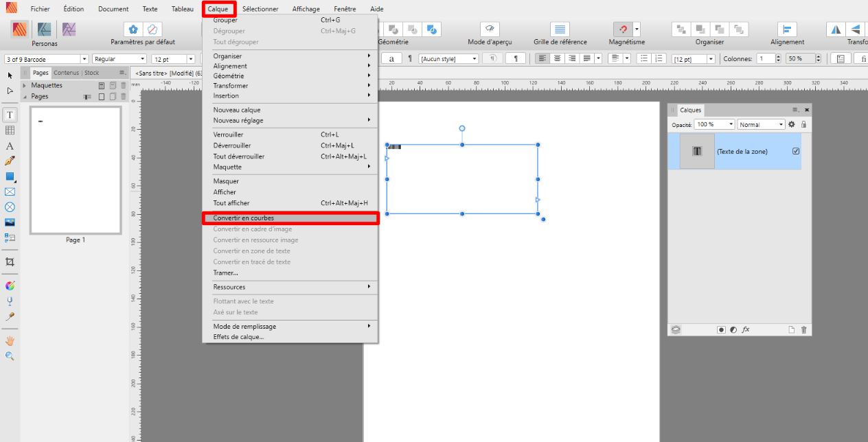Select the Fill colour wheel tool
This screenshot has height=442, width=868.
[10, 286]
